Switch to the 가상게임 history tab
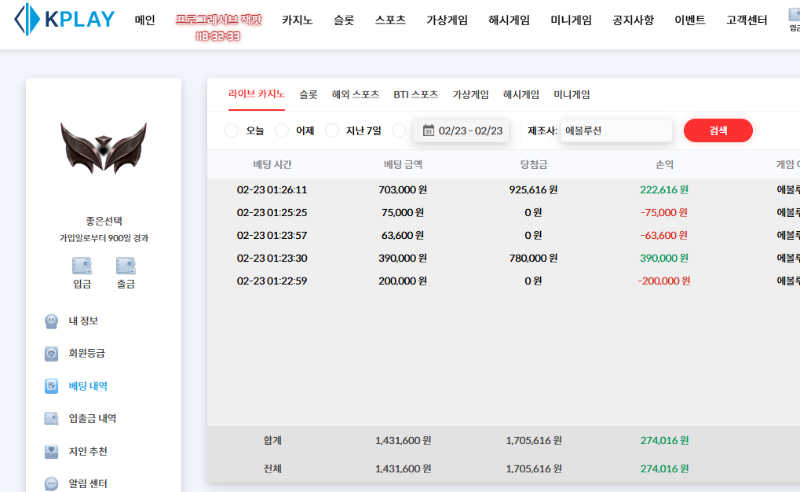Screen dimensions: 800x492 (x=470, y=94)
